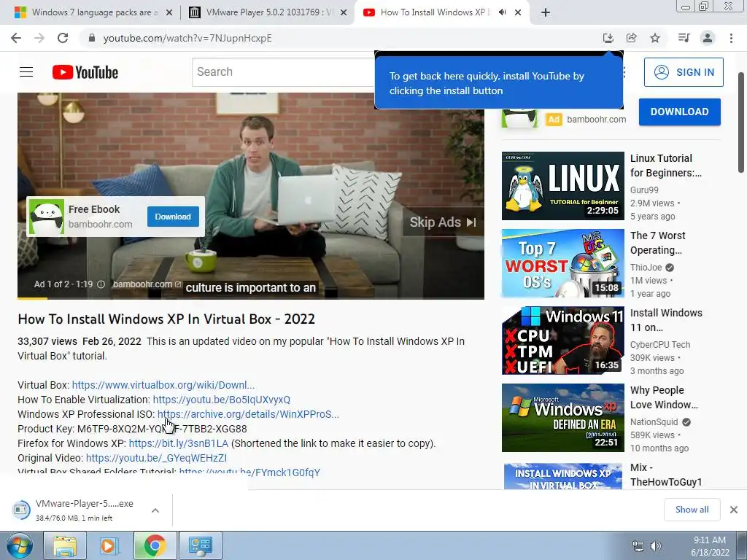Open network icon in system tray
Viewport: 747px width, 560px height.
638,546
